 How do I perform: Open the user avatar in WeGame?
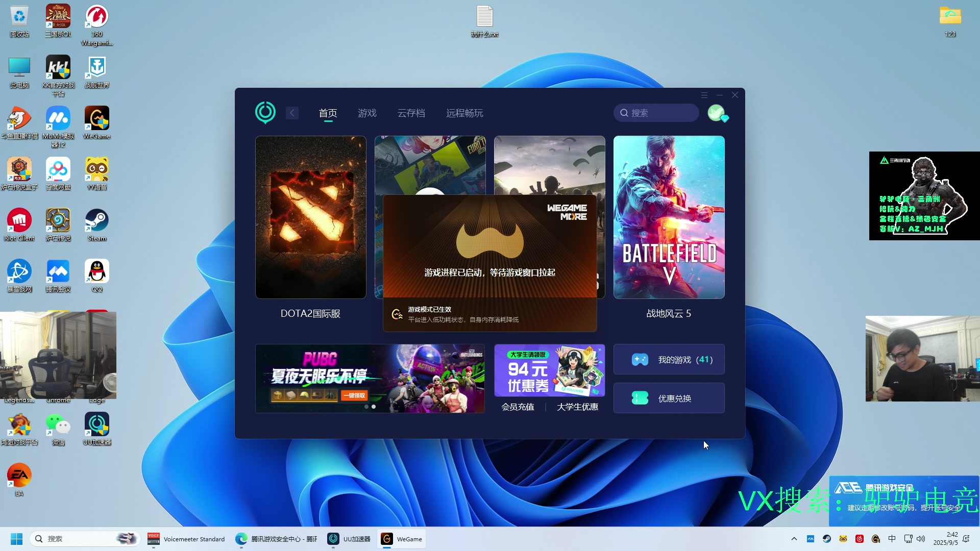click(x=717, y=113)
